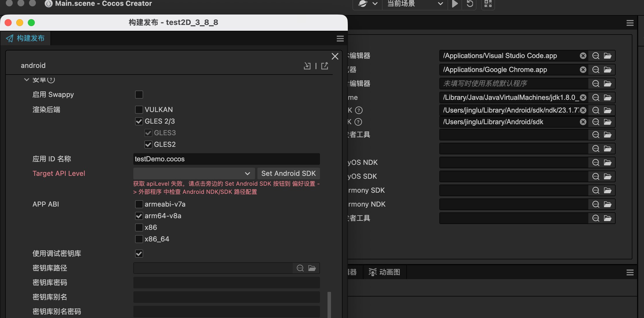Clear the Visual Studio Code path
Image resolution: width=644 pixels, height=318 pixels.
[x=583, y=56]
